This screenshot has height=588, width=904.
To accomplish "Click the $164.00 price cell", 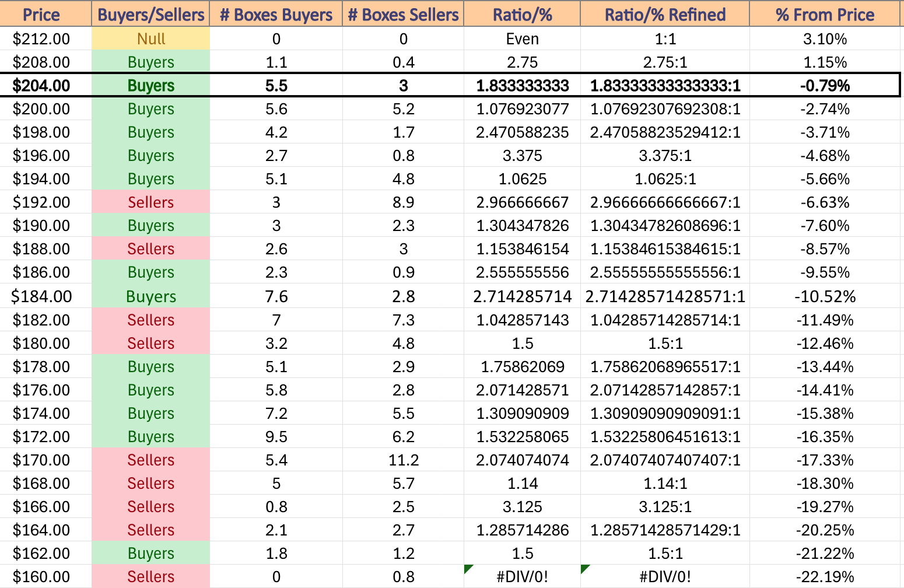I will (x=45, y=530).
